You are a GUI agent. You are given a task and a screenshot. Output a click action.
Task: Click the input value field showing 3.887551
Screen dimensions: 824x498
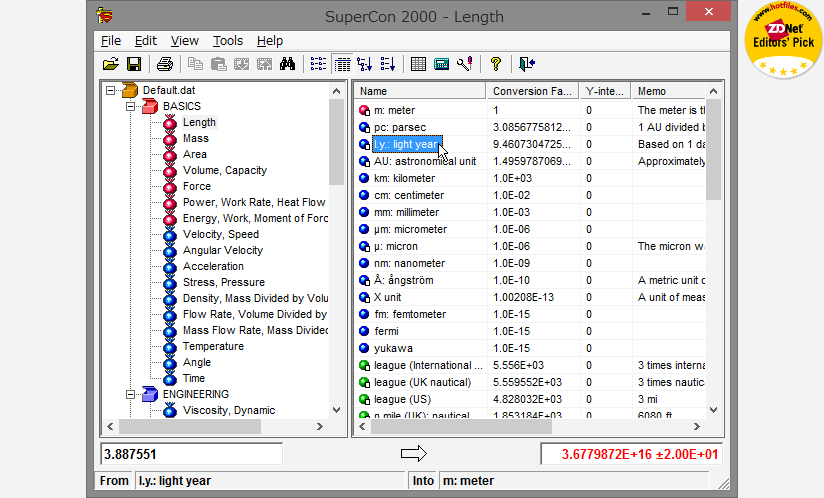191,454
